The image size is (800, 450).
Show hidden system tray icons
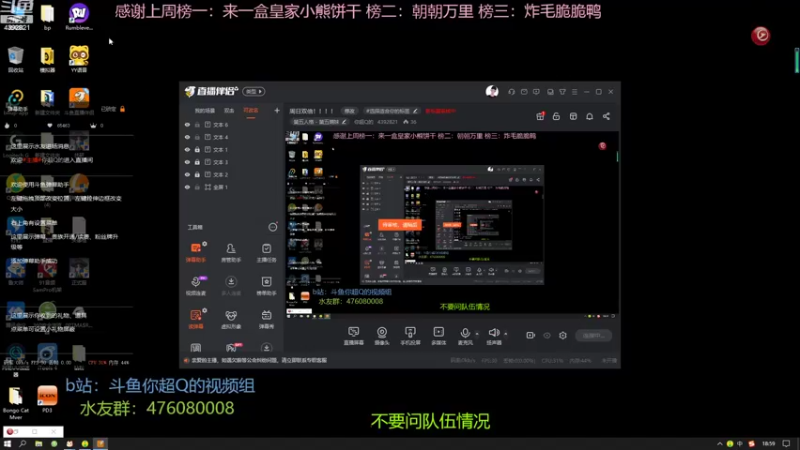(719, 444)
